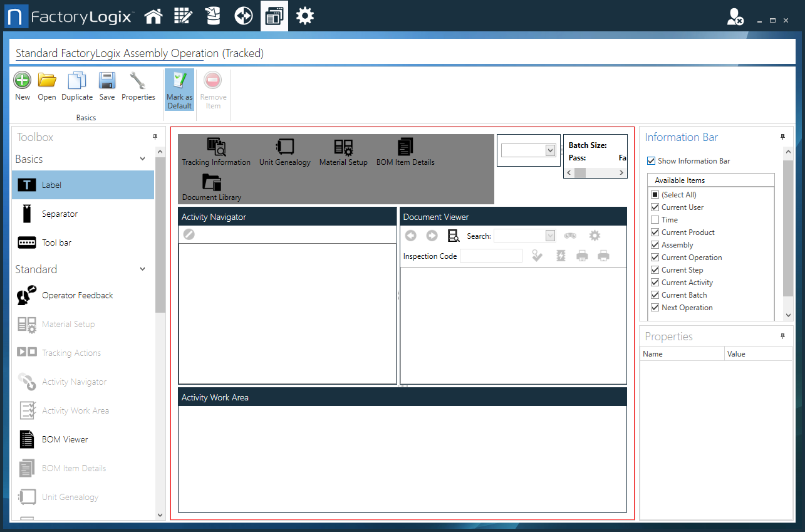Switch to the FactoryLogix home screen
The image size is (805, 532).
click(x=153, y=15)
